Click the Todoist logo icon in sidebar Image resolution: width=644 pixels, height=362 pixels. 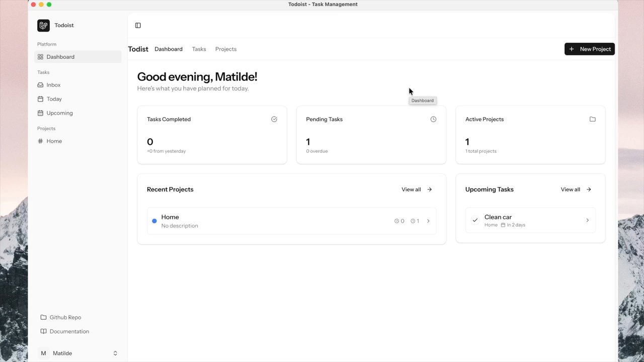43,25
